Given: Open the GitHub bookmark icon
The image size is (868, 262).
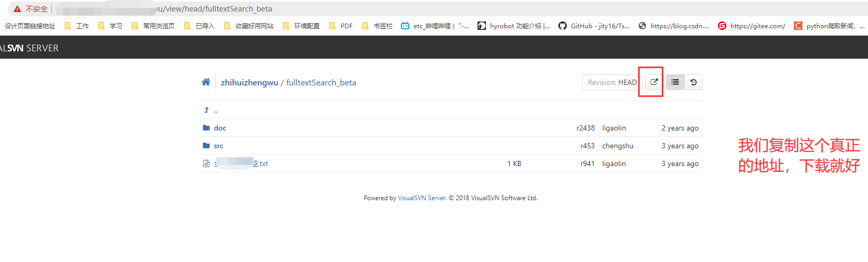Looking at the screenshot, I should point(562,26).
